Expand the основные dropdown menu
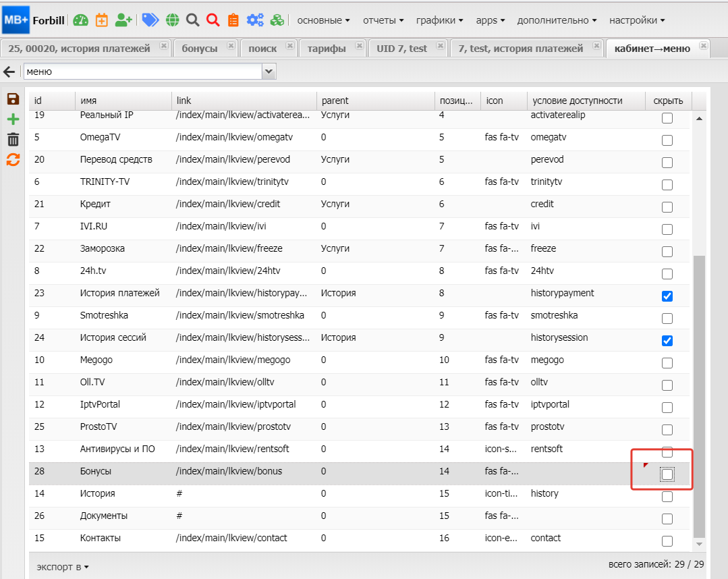The width and height of the screenshot is (728, 579). (323, 20)
